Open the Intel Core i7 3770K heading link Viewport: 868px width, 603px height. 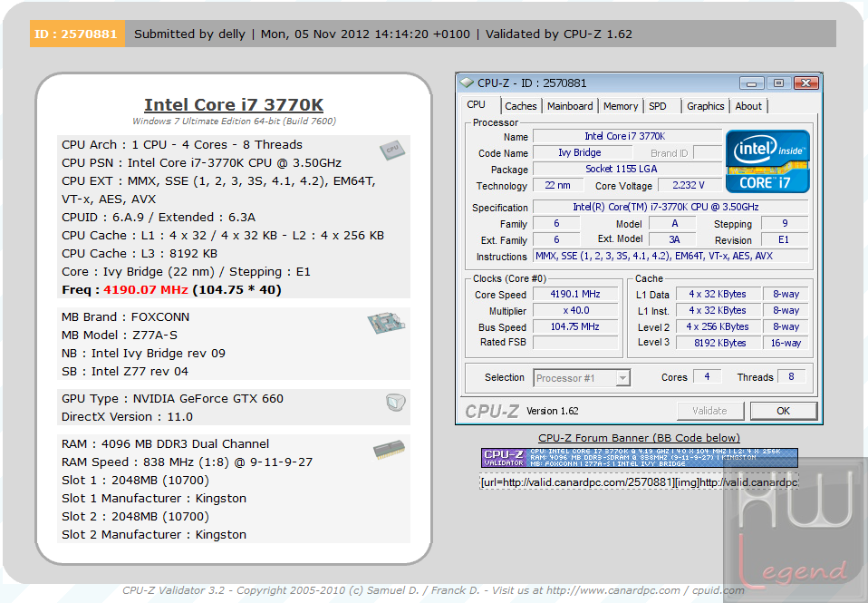tap(234, 105)
